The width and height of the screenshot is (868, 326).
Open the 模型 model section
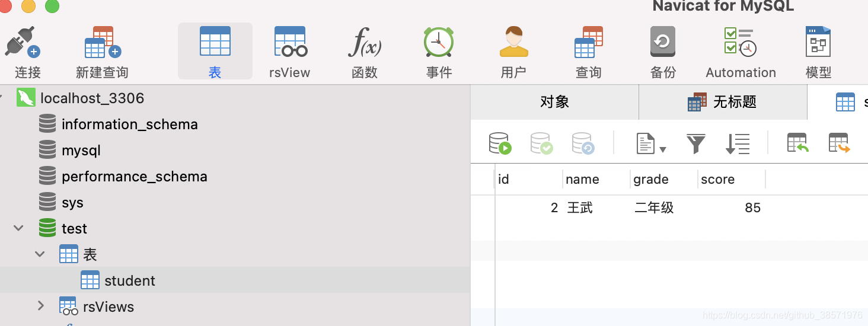(x=818, y=52)
